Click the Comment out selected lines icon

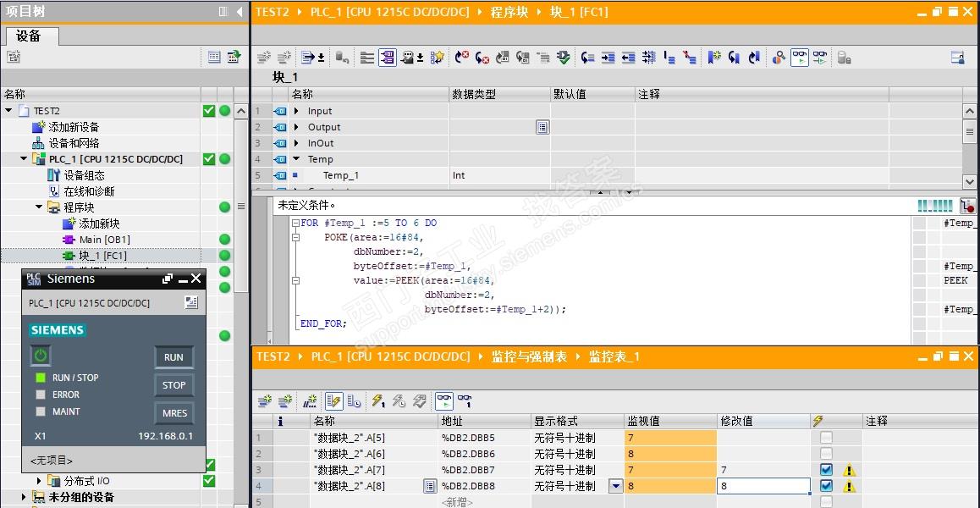tap(669, 58)
